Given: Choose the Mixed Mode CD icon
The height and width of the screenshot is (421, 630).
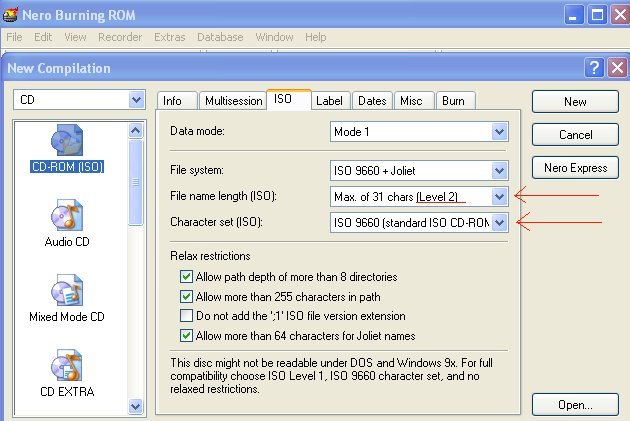Looking at the screenshot, I should click(x=67, y=290).
